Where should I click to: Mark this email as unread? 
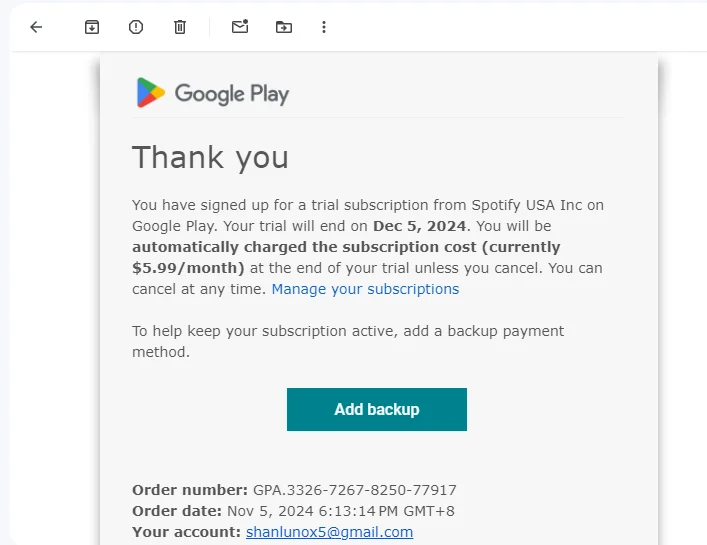240,27
